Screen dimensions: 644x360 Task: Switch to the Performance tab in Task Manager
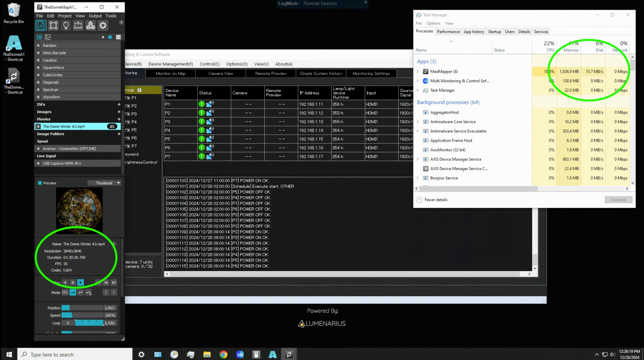coord(448,32)
